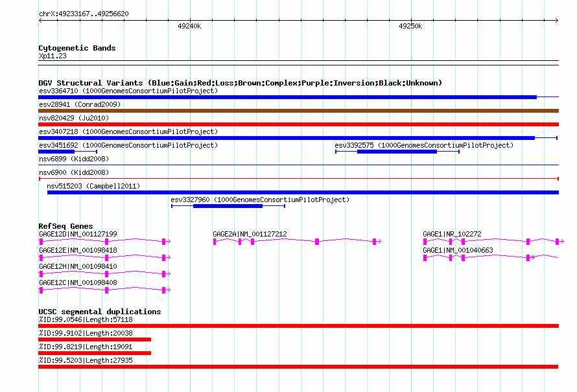Click the brown esv28941 complex variant bar
The image size is (577, 392).
coord(298,111)
